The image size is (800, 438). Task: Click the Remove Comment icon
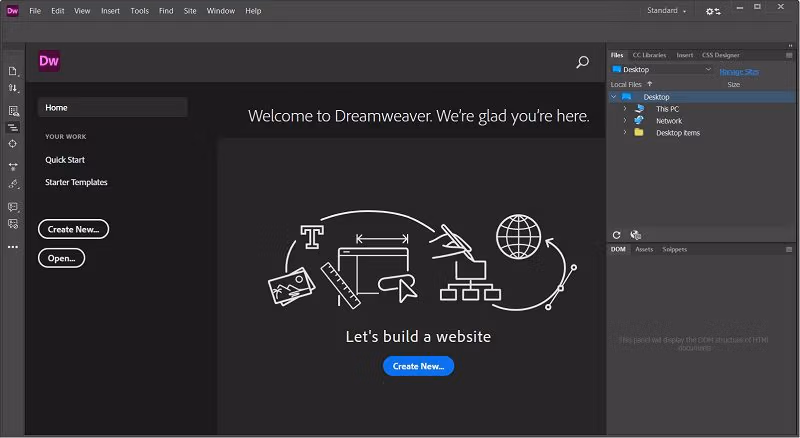tap(13, 224)
